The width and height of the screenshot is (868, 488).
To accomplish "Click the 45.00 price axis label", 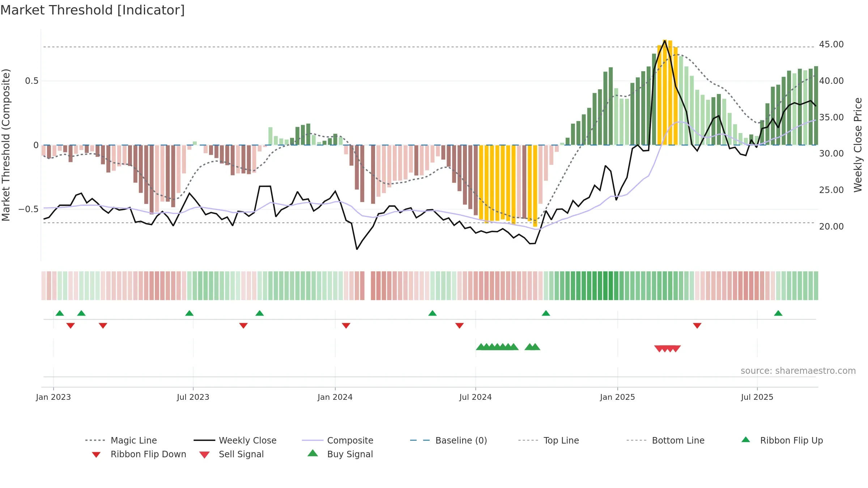I will tap(831, 44).
